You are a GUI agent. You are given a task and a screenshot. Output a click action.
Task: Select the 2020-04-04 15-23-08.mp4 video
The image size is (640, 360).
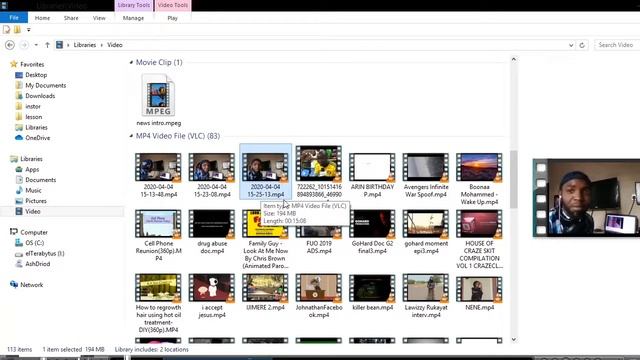point(212,175)
